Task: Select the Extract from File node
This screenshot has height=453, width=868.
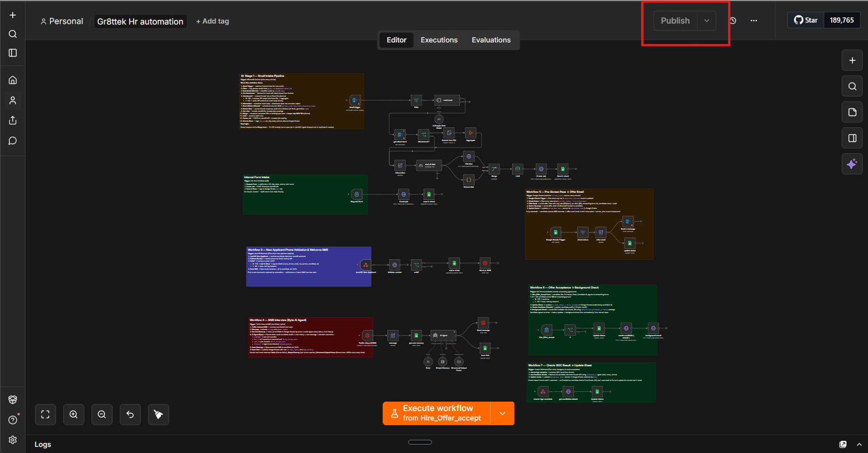Action: [x=449, y=133]
